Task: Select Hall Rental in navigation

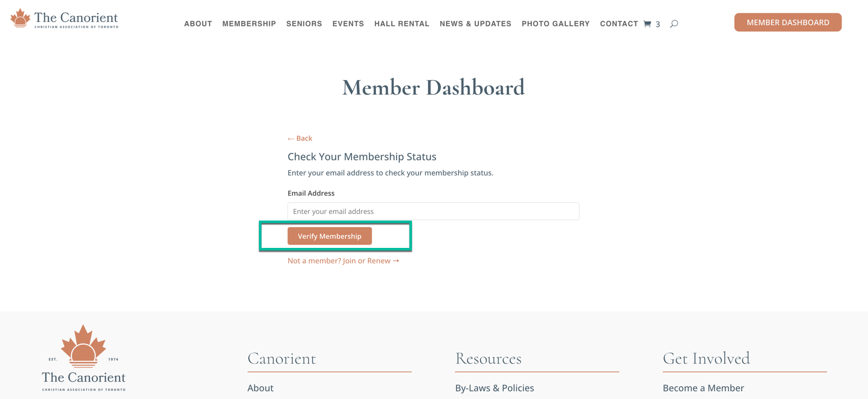Action: tap(402, 24)
